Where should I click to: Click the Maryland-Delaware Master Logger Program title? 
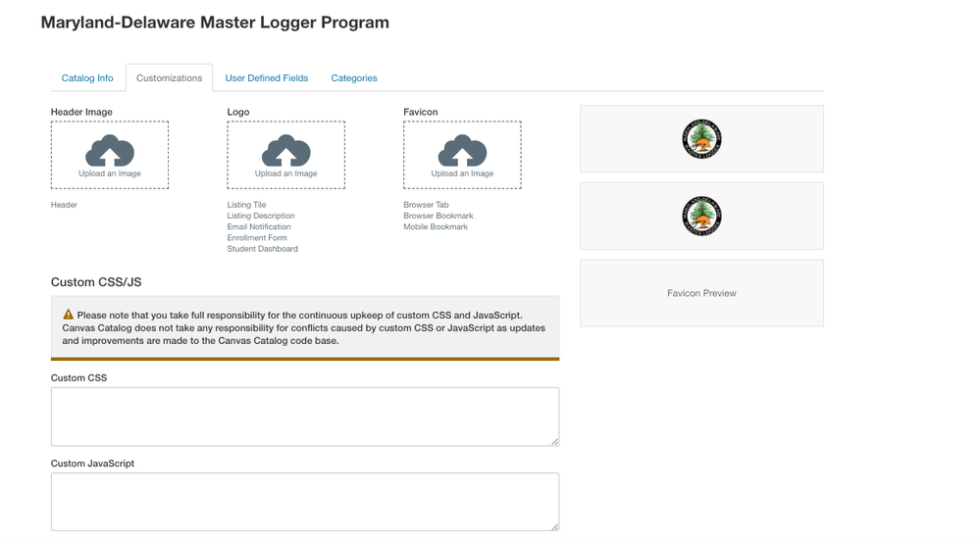tap(215, 23)
